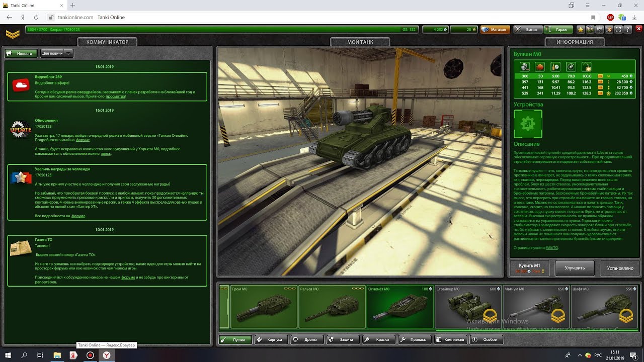Image resolution: width=644 pixels, height=362 pixels.
Task: Open the Особое garage category
Action: (487, 339)
